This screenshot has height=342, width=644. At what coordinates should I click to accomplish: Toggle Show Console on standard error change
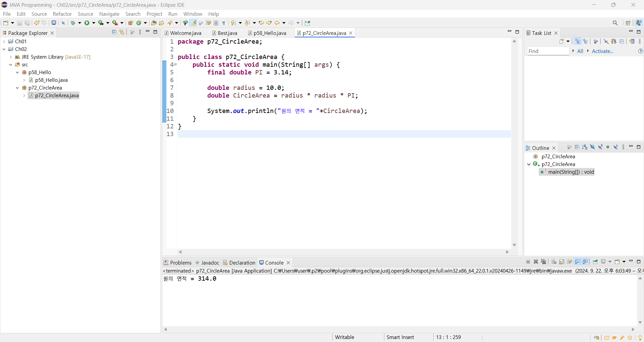pos(585,262)
